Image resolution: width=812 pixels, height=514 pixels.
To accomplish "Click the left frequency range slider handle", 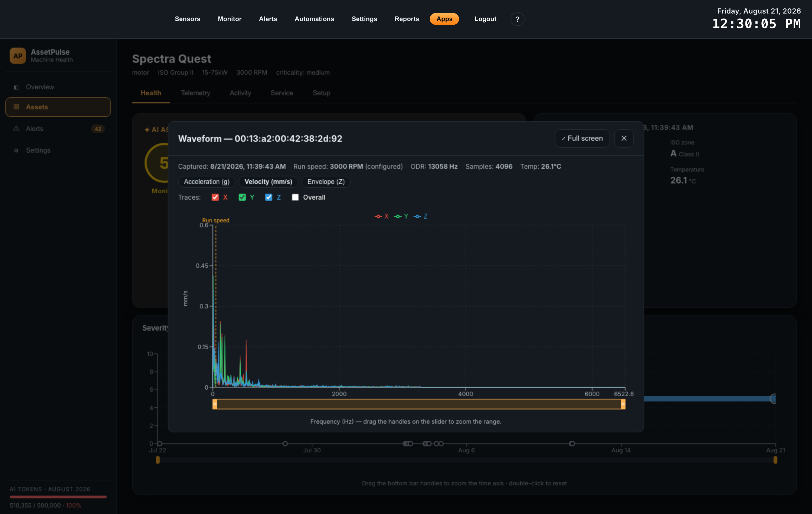I will click(215, 404).
